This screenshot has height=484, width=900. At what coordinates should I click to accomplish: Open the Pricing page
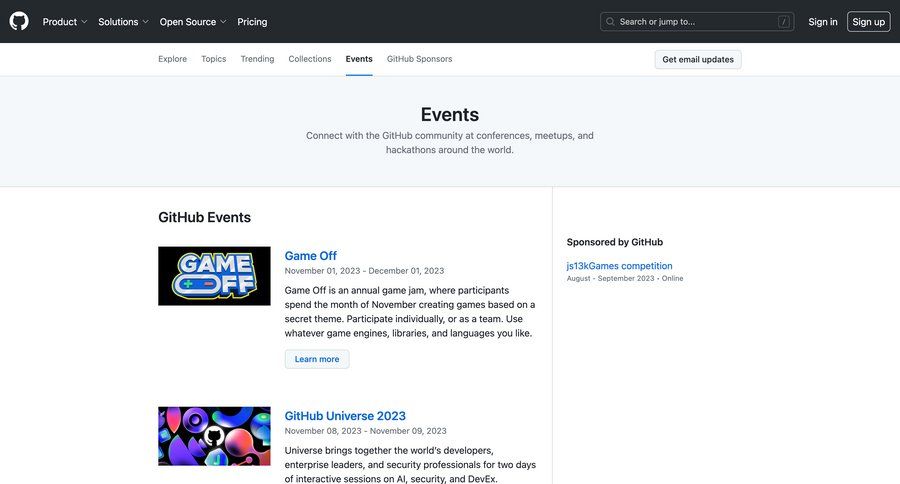point(252,22)
